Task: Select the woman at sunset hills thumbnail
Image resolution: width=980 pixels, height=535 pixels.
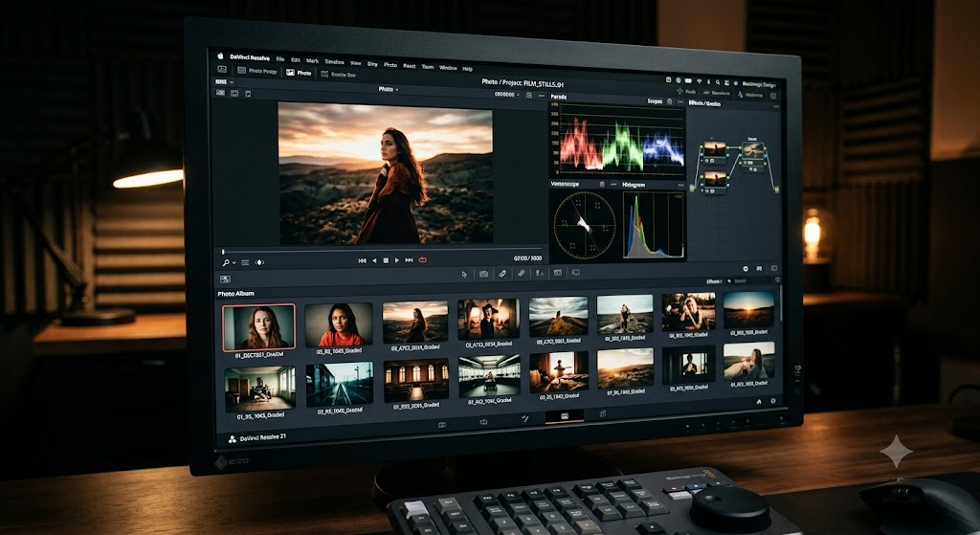Action: point(415,322)
